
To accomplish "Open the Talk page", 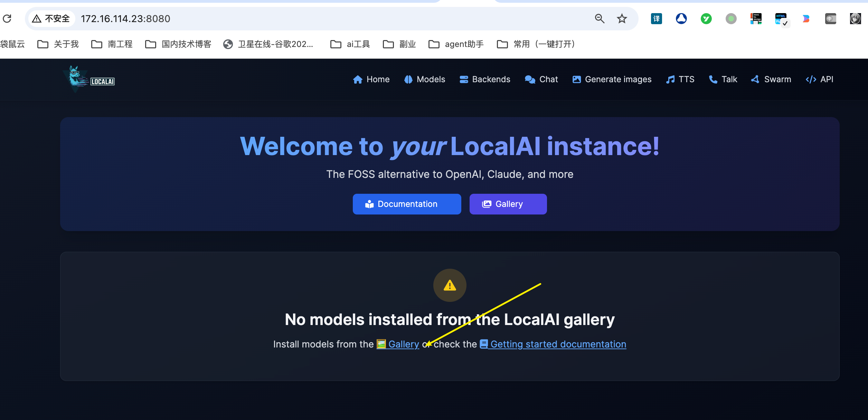I will [x=723, y=79].
